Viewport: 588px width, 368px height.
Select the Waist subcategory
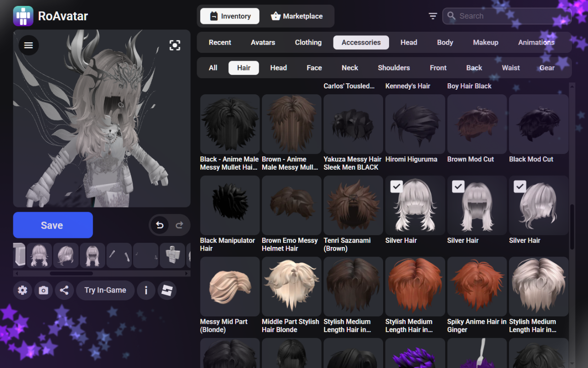pyautogui.click(x=511, y=68)
